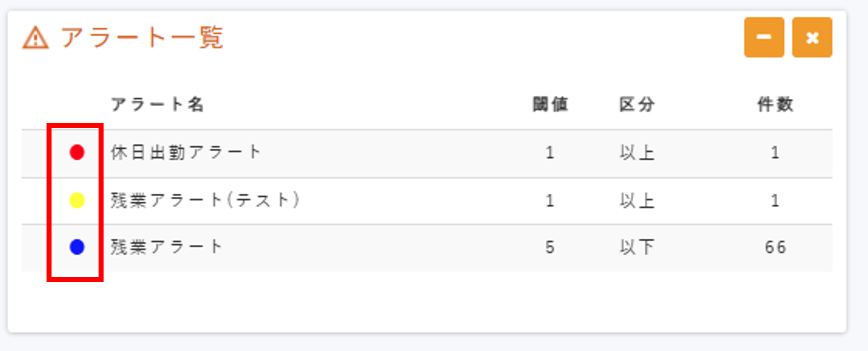Select the アラート名 column header

coord(157,104)
